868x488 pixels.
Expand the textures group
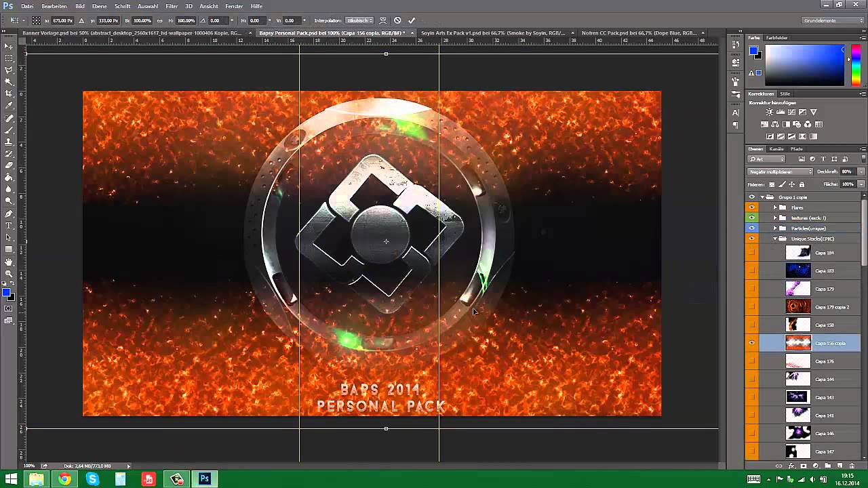pyautogui.click(x=775, y=218)
